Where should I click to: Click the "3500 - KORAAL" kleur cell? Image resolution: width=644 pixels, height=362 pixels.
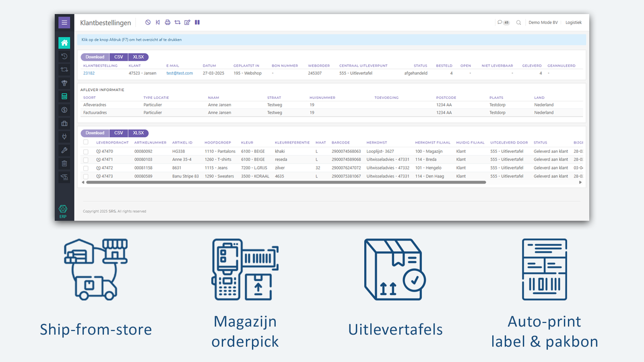(x=255, y=176)
